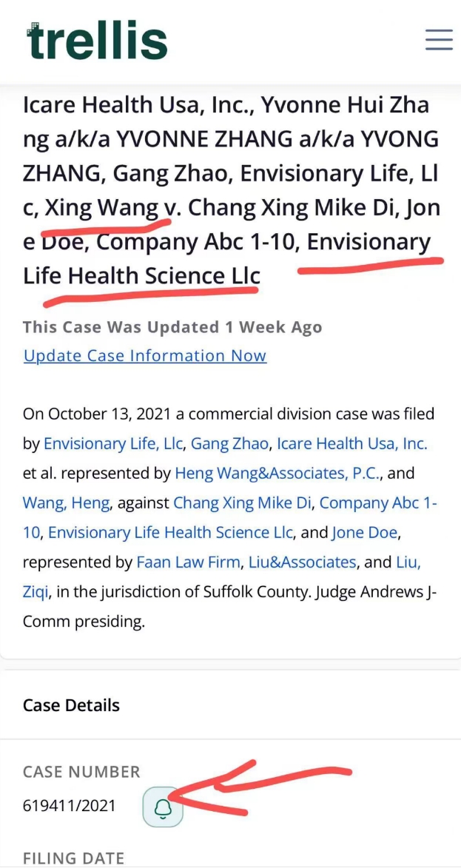Click the case number 619411/2021
Viewport: 461px width, 868px height.
(x=70, y=805)
